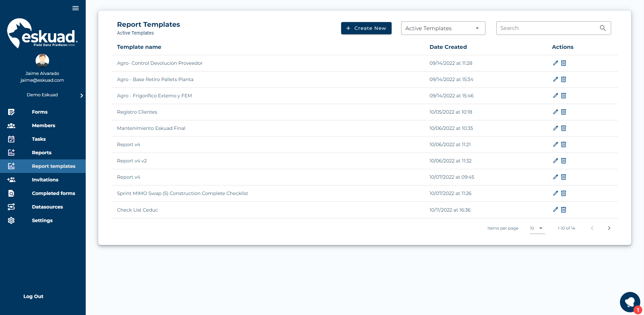644x315 pixels.
Task: Collapse sidebar with hamburger menu icon
Action: pyautogui.click(x=76, y=8)
